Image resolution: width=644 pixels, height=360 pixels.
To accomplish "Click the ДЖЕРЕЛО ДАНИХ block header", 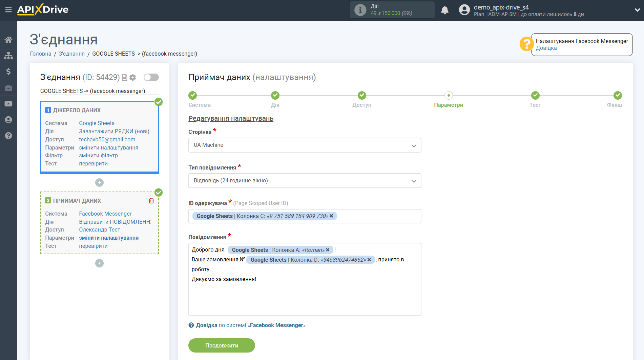I will click(77, 110).
